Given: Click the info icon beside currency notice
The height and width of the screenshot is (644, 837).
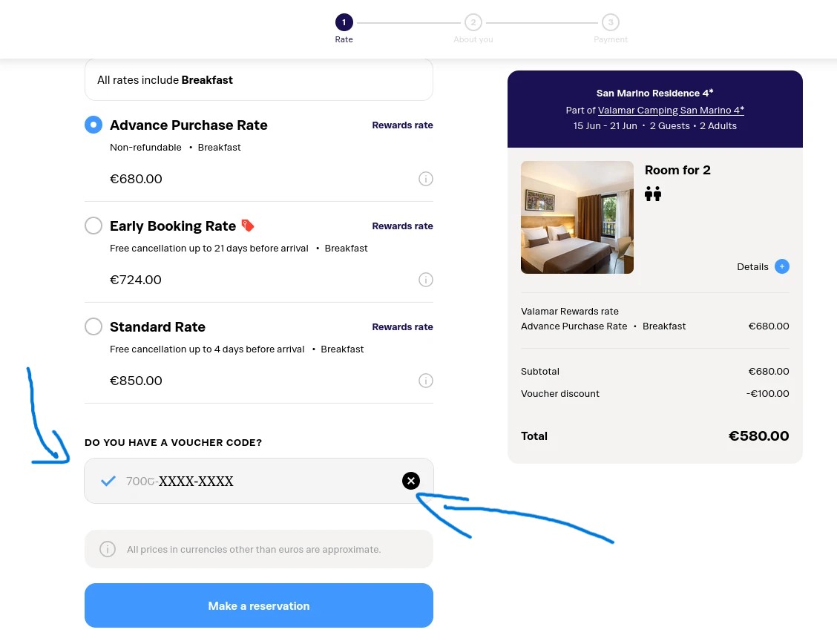Looking at the screenshot, I should coord(108,549).
